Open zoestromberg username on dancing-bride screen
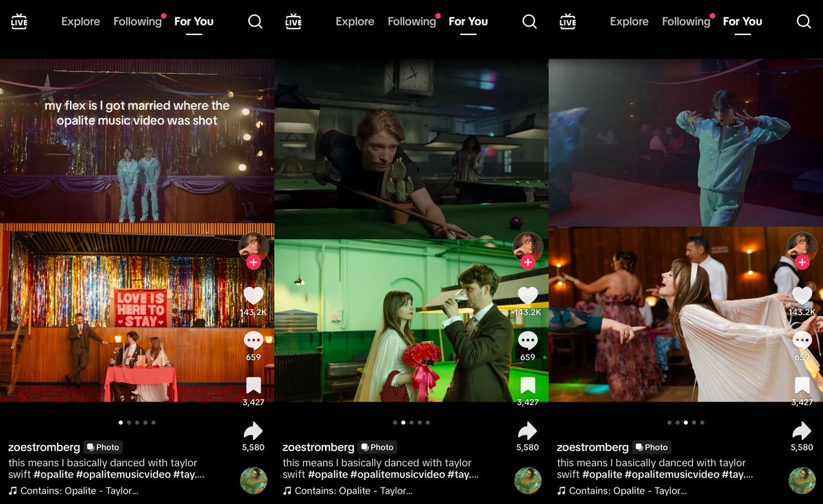This screenshot has width=823, height=504. click(593, 447)
